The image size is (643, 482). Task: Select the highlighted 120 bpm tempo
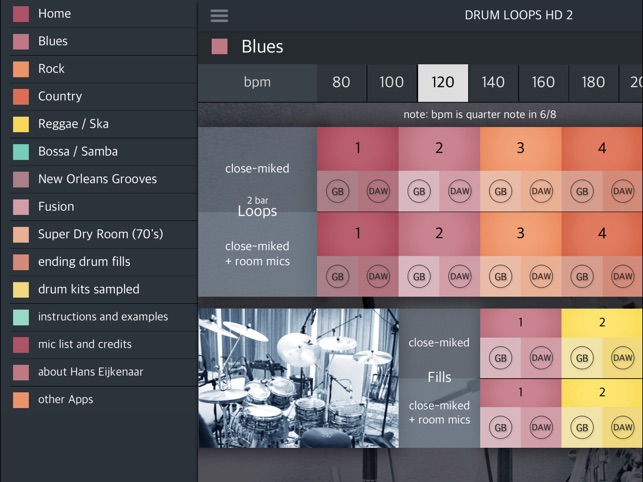(443, 82)
